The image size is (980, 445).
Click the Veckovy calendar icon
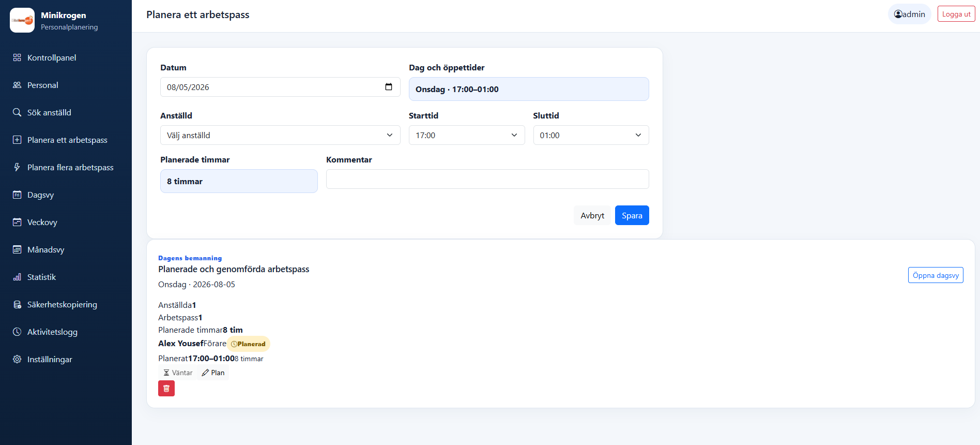[17, 222]
